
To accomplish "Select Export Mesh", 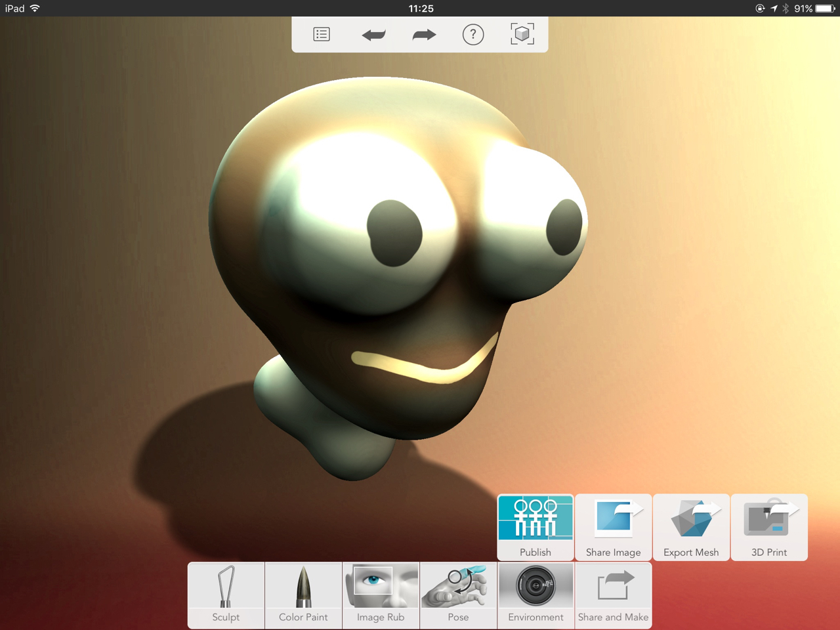I will pyautogui.click(x=691, y=527).
